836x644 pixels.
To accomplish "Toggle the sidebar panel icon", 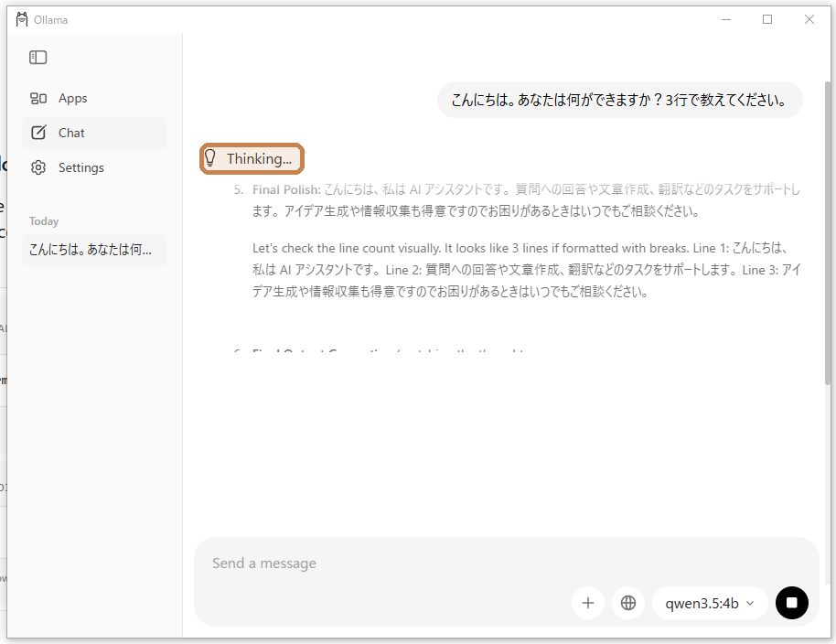I will point(38,57).
